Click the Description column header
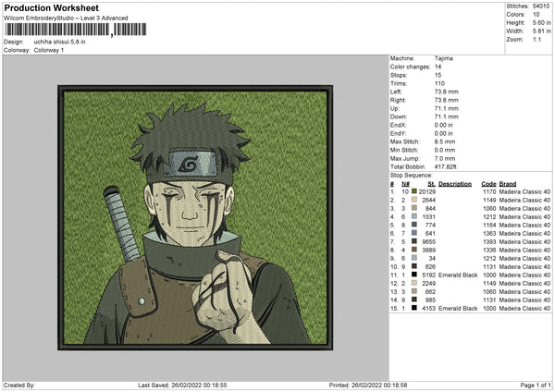Image resolution: width=555 pixels, height=392 pixels. click(x=455, y=184)
